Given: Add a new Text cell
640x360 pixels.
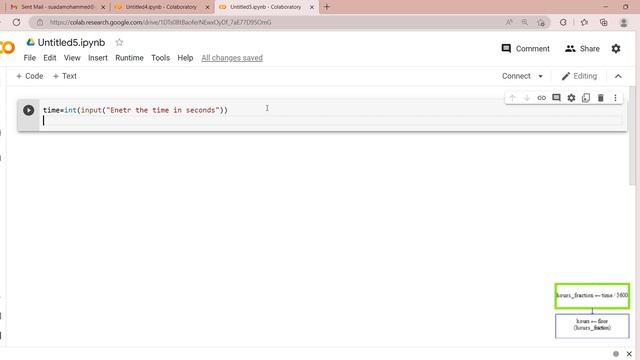Looking at the screenshot, I should 64,76.
